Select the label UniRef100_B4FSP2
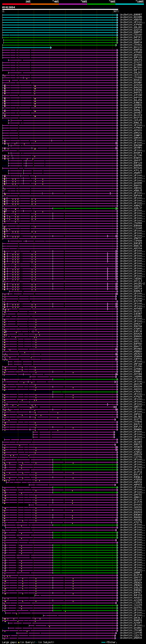Screen dimensions: 146x644 pyautogui.click(x=131, y=37)
